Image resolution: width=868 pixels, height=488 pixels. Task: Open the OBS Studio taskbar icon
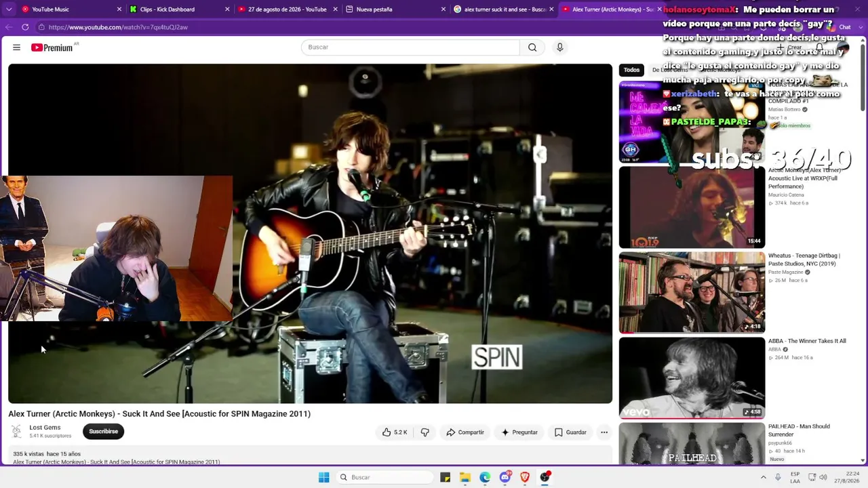point(545,477)
